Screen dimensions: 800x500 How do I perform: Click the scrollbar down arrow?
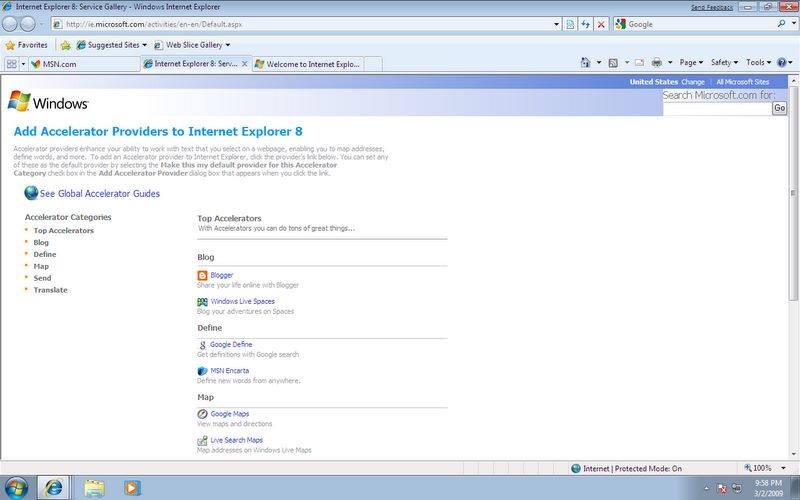tap(793, 454)
